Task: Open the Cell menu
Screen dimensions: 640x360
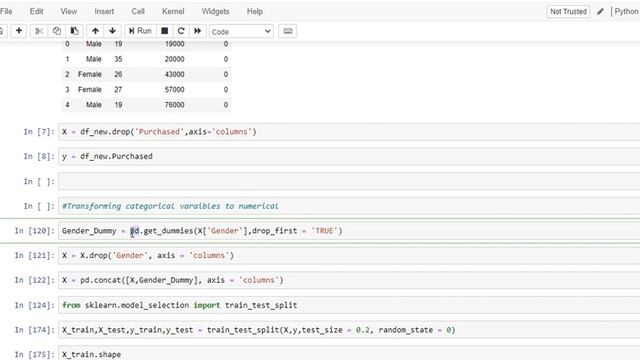Action: pyautogui.click(x=138, y=11)
